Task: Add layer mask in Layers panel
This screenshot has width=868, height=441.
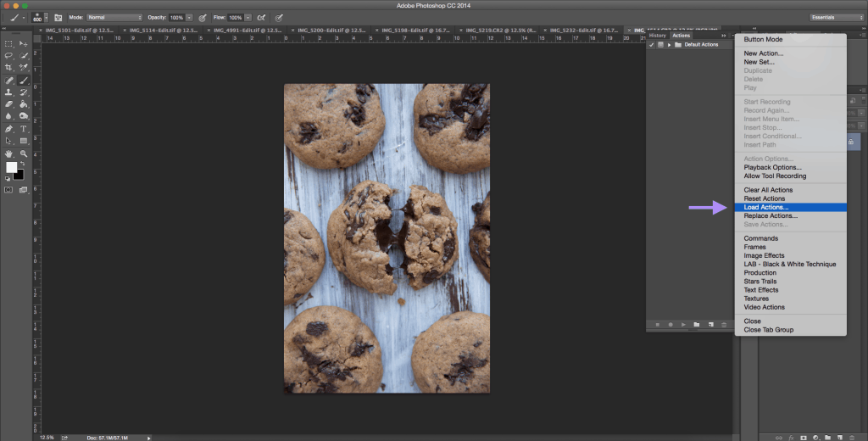Action: 804,437
